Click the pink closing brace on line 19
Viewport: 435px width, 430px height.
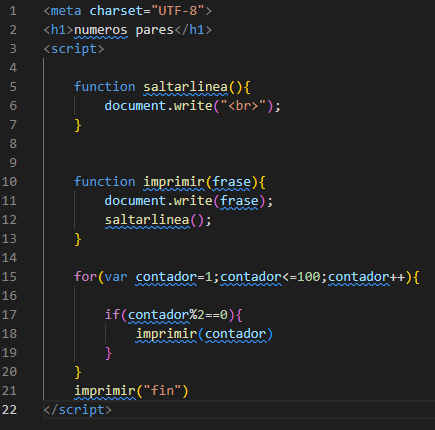[108, 353]
